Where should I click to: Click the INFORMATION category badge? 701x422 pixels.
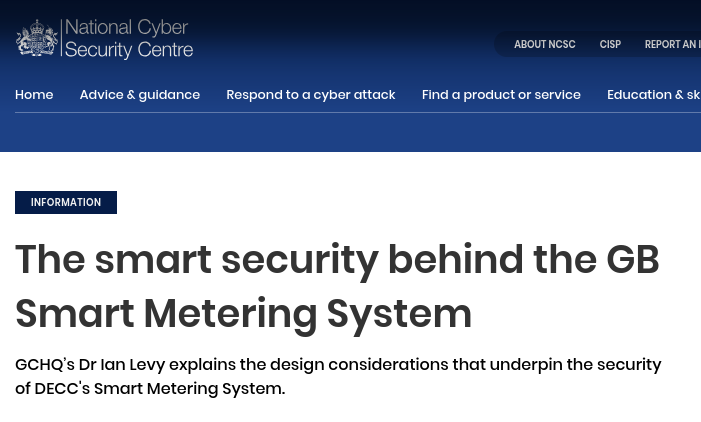tap(66, 202)
